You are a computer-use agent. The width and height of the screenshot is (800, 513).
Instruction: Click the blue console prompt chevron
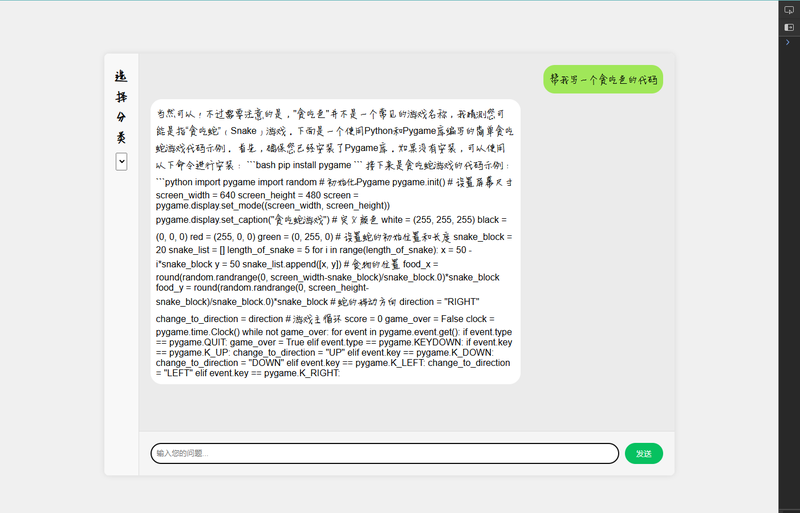coord(787,42)
